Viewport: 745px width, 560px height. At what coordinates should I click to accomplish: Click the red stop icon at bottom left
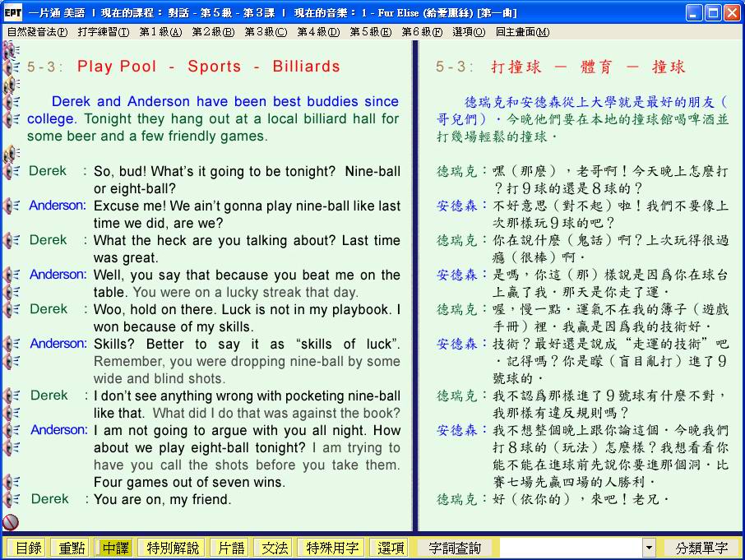[11, 521]
